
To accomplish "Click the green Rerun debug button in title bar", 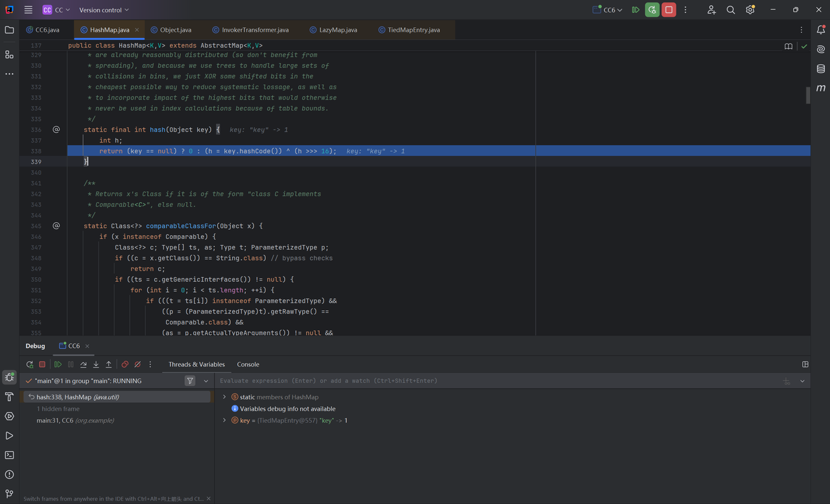I will tap(652, 10).
